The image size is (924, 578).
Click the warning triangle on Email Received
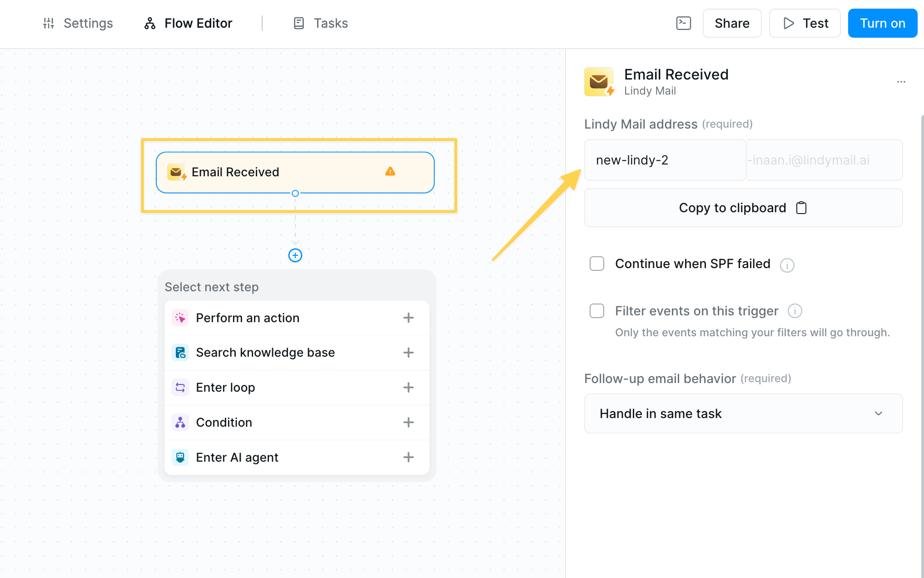point(390,172)
